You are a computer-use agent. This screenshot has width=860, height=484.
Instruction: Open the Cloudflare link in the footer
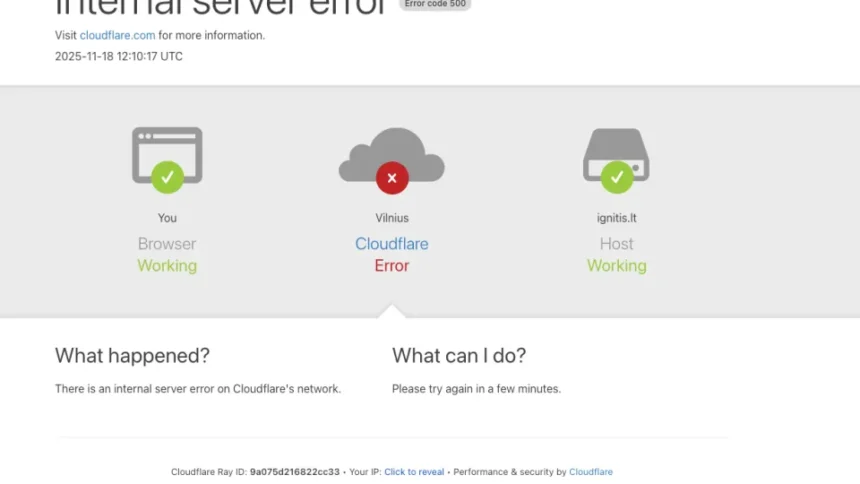(590, 472)
